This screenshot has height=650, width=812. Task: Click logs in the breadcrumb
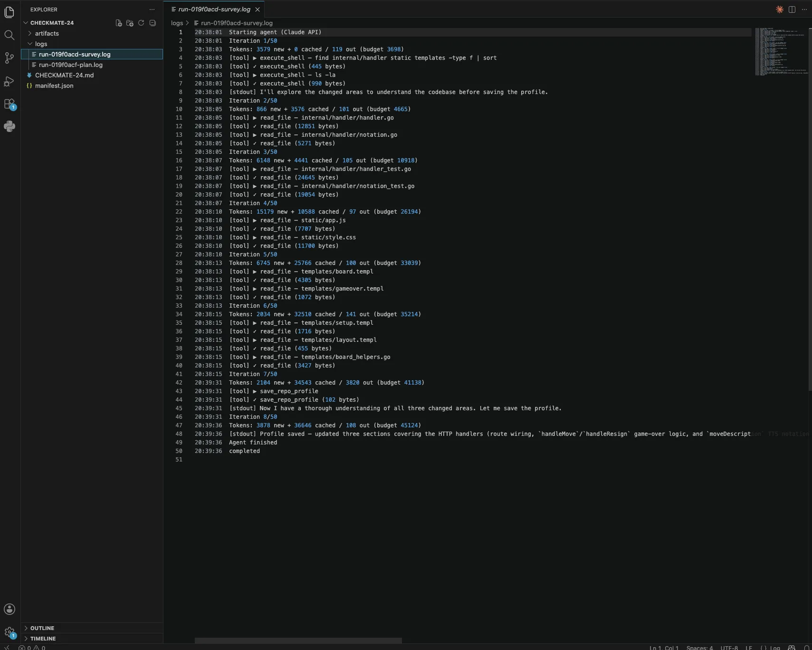(x=177, y=23)
